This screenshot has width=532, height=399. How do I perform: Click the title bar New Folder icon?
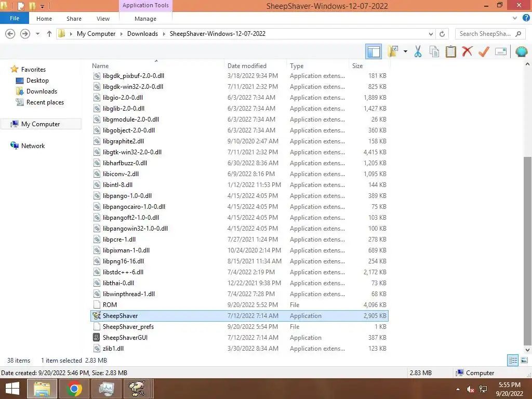(x=32, y=6)
